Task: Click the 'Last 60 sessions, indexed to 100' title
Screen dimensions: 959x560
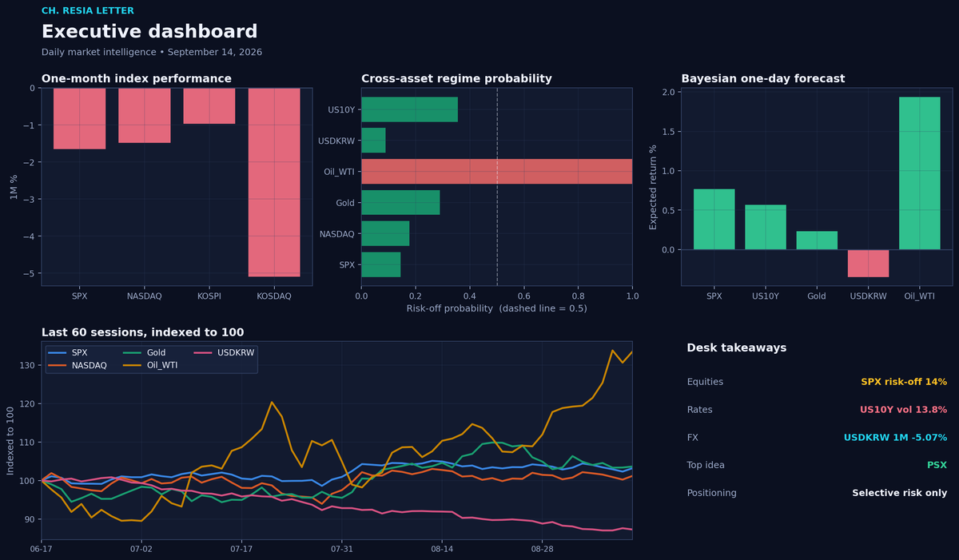Action: tap(142, 332)
